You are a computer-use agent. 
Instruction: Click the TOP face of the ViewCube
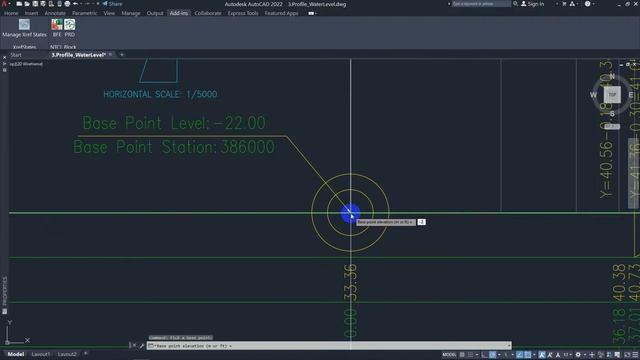point(612,95)
